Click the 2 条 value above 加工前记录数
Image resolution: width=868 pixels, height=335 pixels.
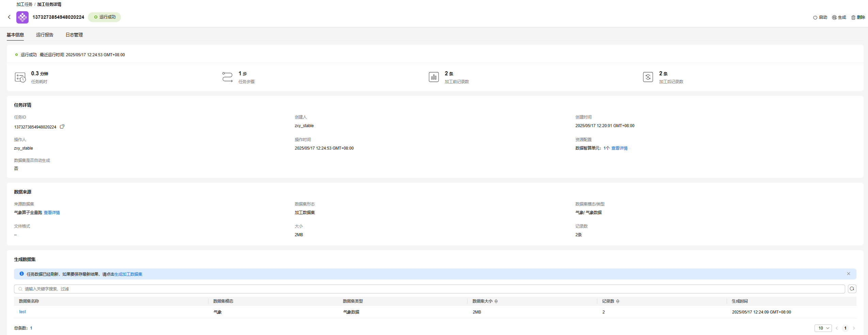pyautogui.click(x=449, y=74)
